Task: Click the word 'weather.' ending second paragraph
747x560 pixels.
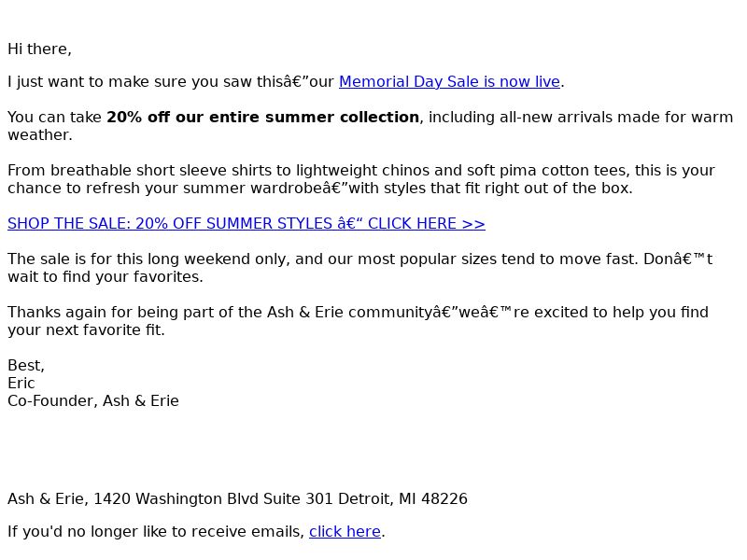Action: coord(40,134)
